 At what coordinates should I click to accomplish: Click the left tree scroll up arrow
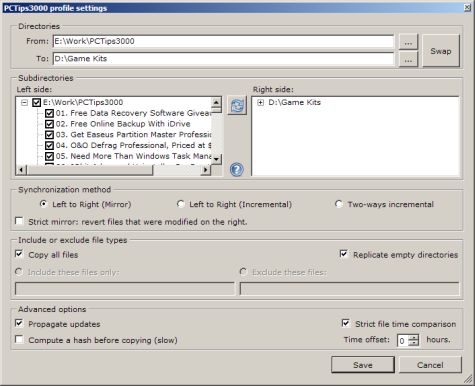[x=216, y=102]
